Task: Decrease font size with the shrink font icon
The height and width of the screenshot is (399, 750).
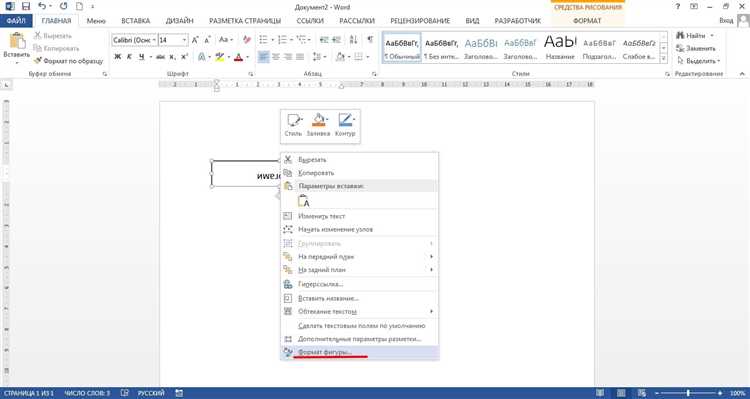Action: coord(207,40)
